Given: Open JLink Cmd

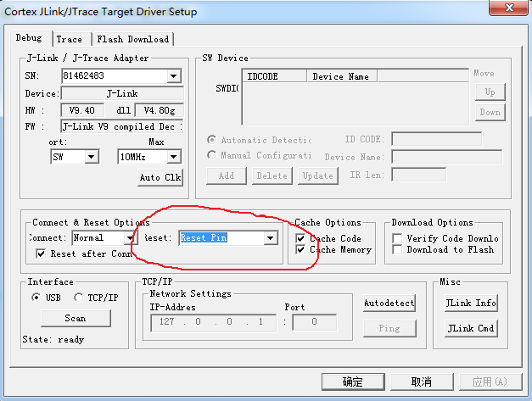Looking at the screenshot, I should pos(471,328).
